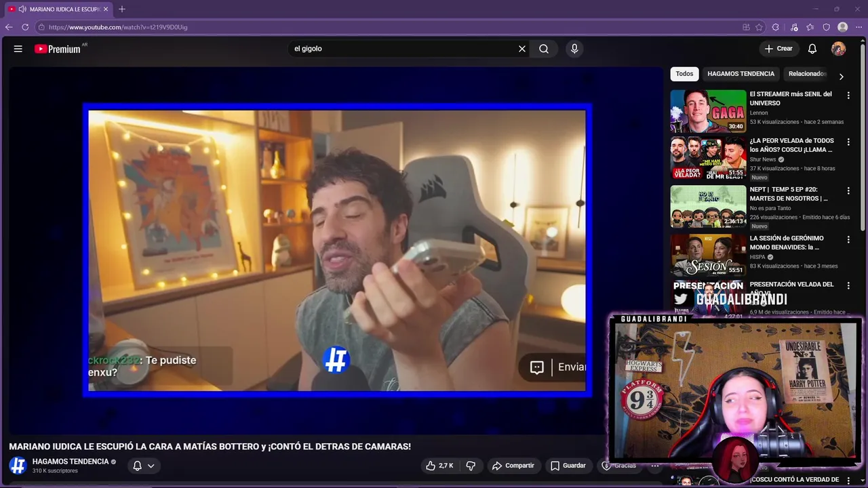Open browser essentials shield icon
Screen dimensions: 868x488
(827, 27)
